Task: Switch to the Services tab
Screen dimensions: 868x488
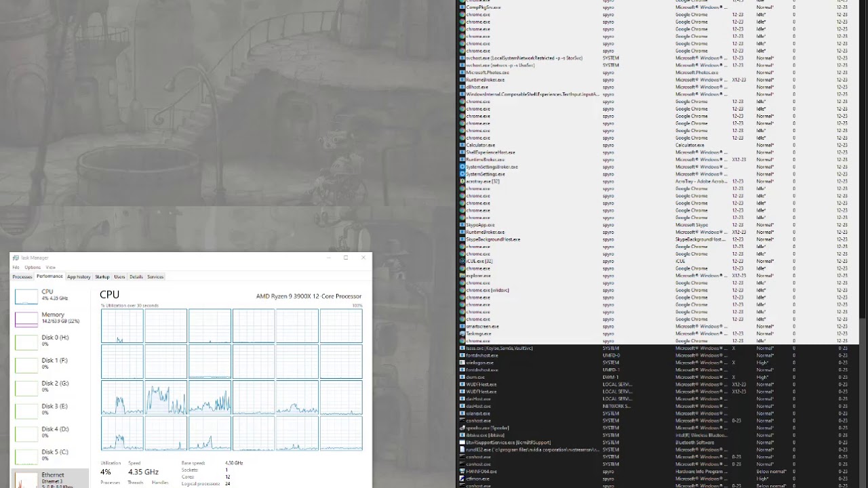Action: coord(155,277)
